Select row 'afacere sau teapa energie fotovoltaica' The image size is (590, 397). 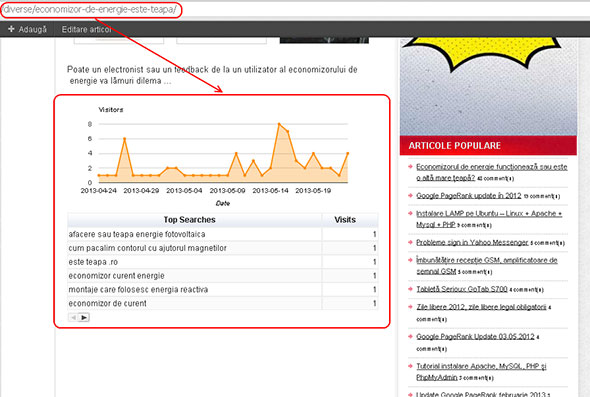pyautogui.click(x=223, y=234)
